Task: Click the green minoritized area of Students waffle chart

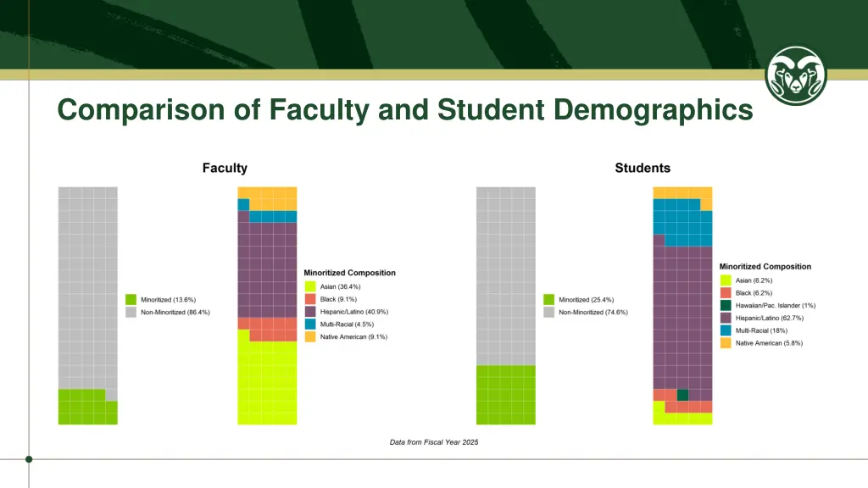Action: click(506, 395)
